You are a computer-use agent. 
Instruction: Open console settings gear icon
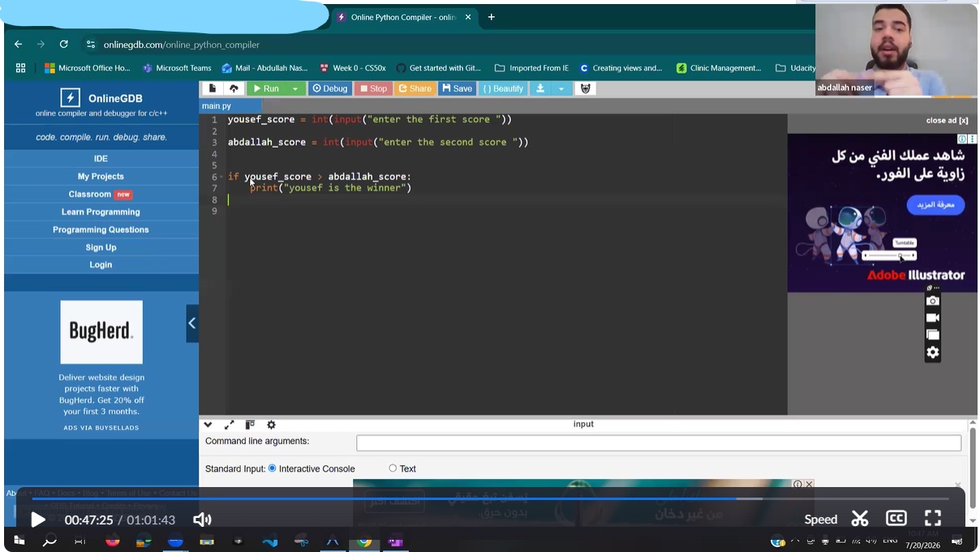coord(271,425)
